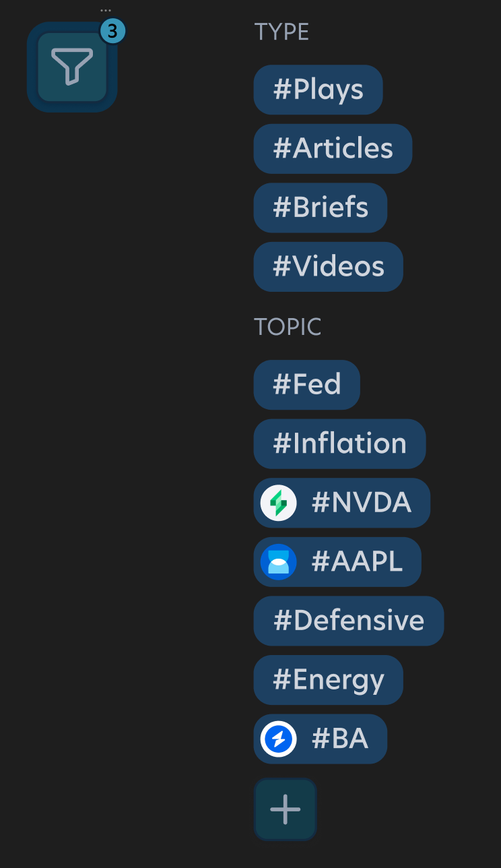Disable the #Energy filter

[x=328, y=679]
